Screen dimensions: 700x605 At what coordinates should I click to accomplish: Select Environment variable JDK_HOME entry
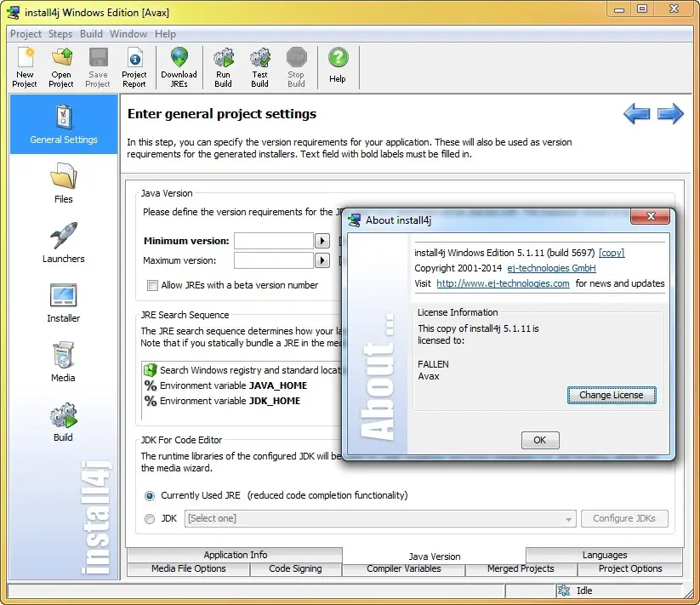[x=222, y=401]
